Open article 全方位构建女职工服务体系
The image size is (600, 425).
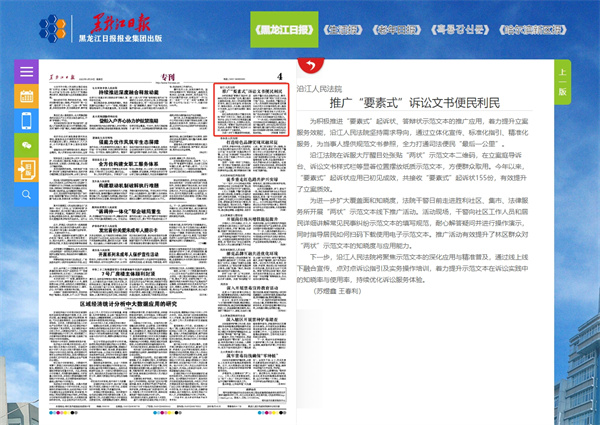click(129, 164)
